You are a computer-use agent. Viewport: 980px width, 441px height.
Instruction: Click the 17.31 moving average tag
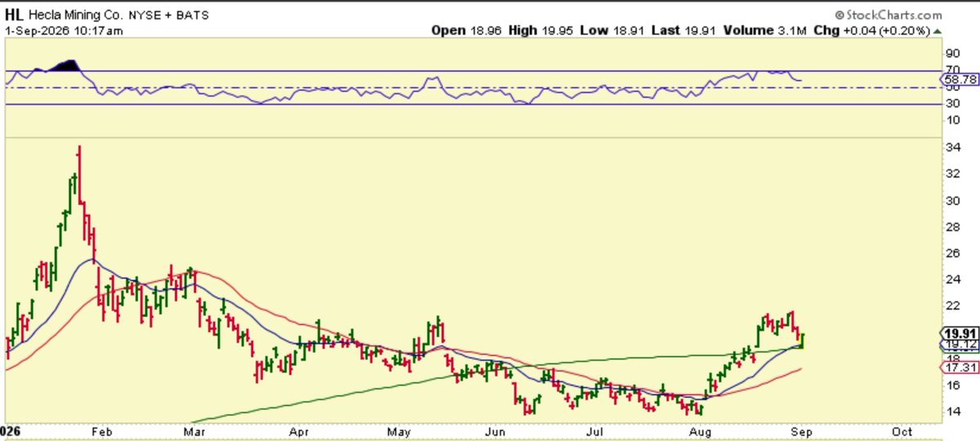click(959, 368)
